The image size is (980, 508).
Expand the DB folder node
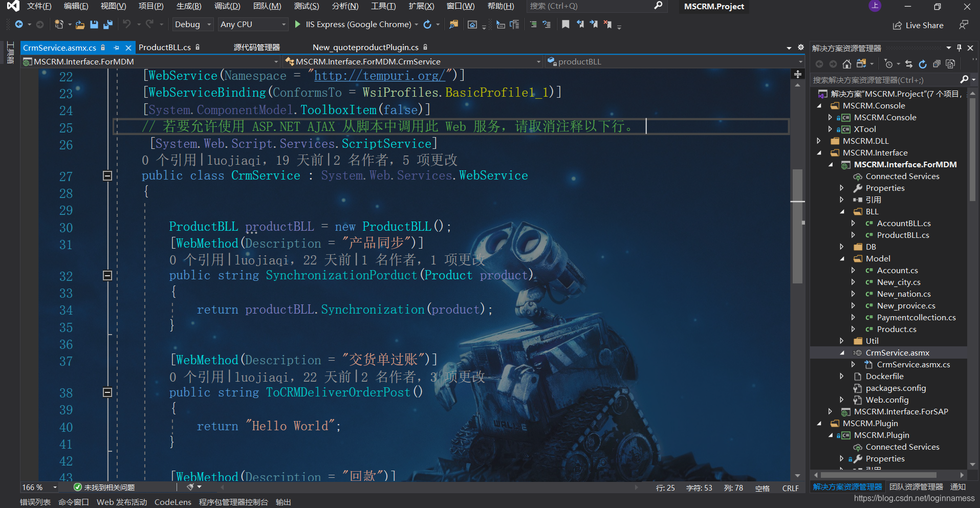coord(842,247)
